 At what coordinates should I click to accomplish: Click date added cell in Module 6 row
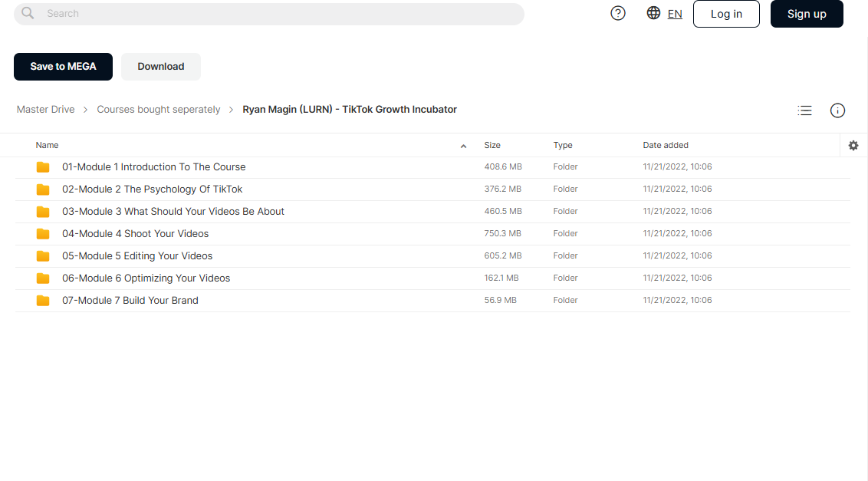click(x=677, y=278)
